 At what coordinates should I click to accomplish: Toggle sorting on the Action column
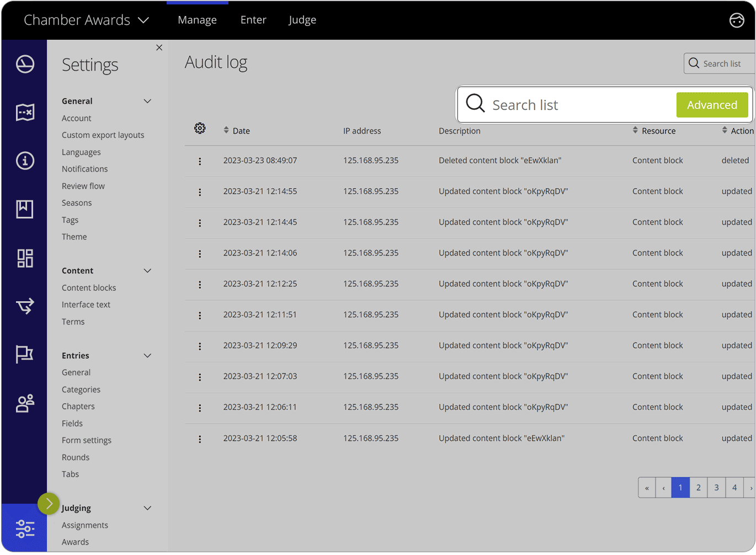click(x=725, y=130)
